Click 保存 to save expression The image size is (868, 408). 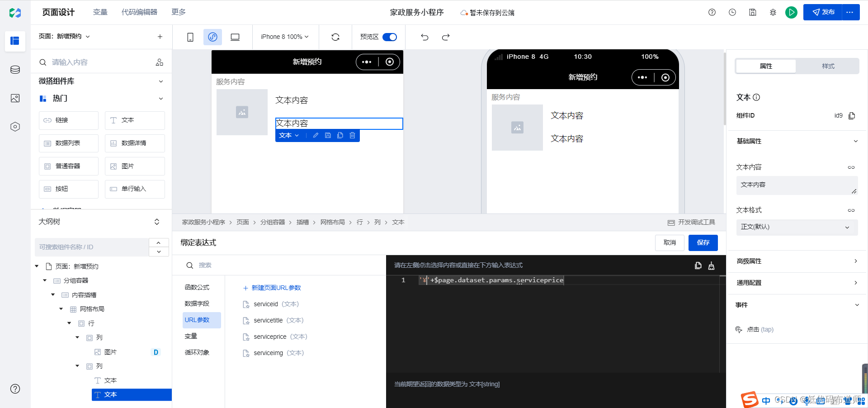(x=703, y=243)
